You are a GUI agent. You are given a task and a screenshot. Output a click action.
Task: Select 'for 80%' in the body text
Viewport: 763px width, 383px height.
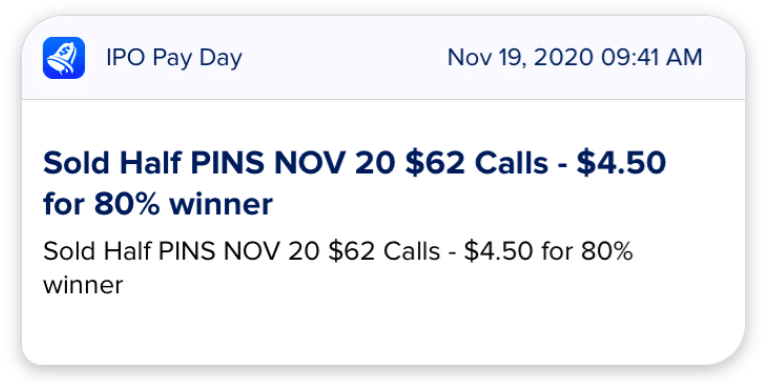coord(586,252)
